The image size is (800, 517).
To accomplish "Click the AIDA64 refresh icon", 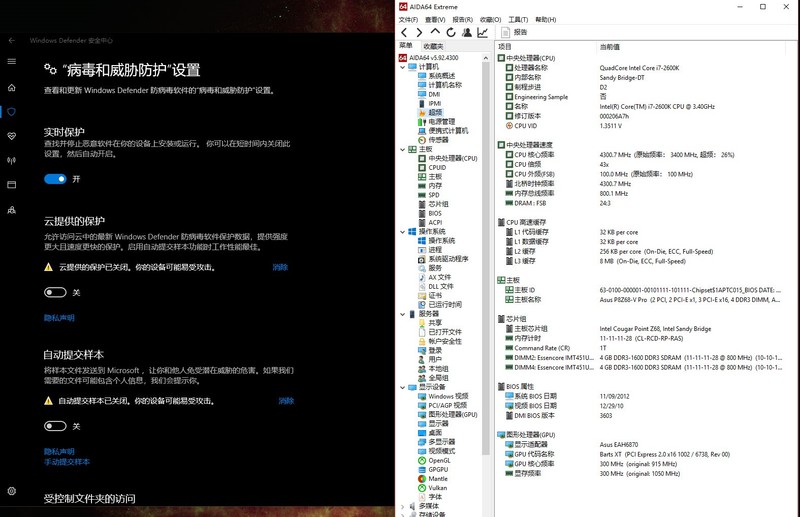I will 451,33.
